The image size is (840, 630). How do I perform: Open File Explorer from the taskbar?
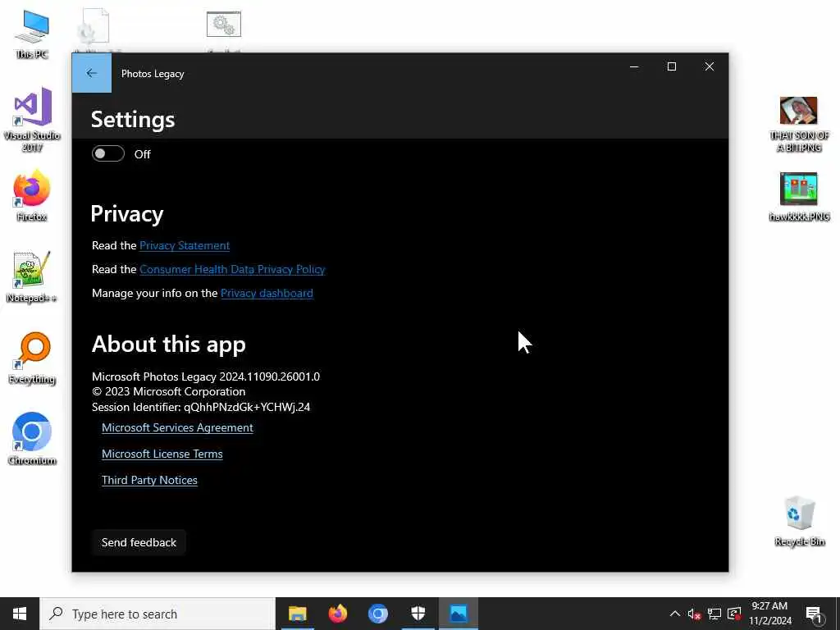click(x=297, y=614)
